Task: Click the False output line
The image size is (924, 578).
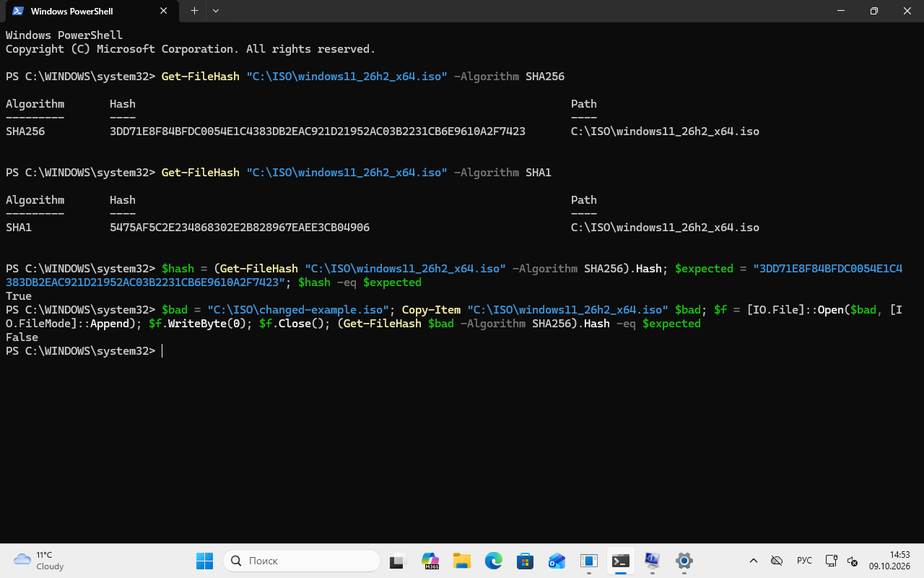Action: pyautogui.click(x=22, y=337)
